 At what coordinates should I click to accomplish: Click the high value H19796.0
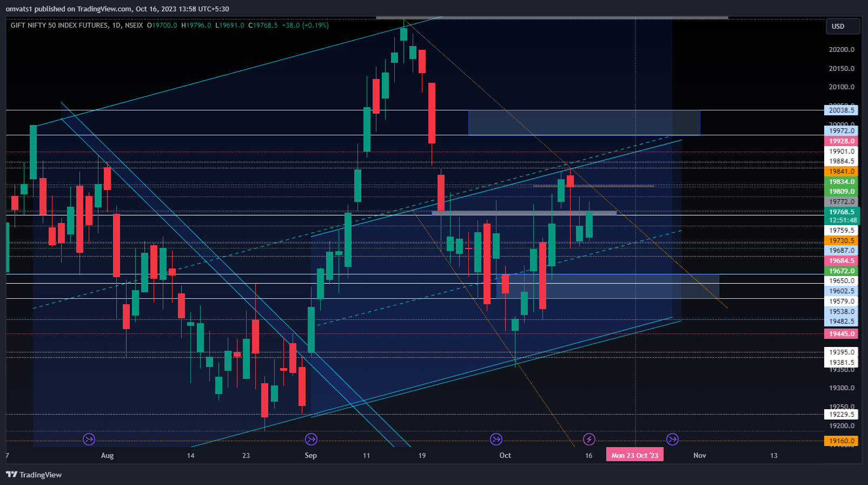[196, 25]
